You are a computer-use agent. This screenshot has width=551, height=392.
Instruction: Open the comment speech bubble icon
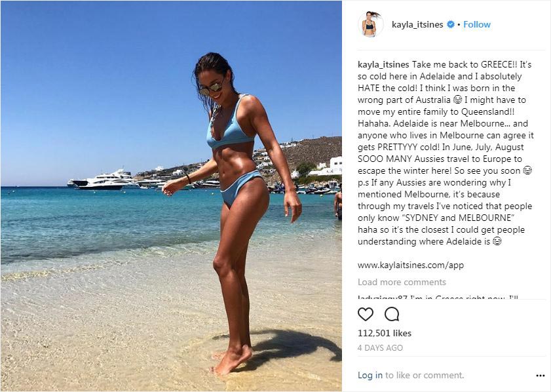pyautogui.click(x=391, y=314)
